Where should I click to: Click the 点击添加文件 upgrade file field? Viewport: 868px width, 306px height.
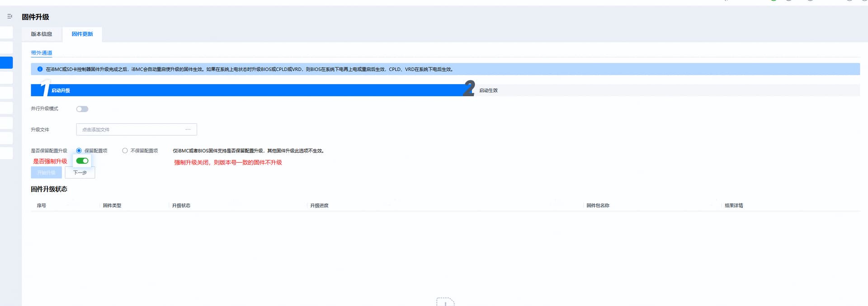131,129
